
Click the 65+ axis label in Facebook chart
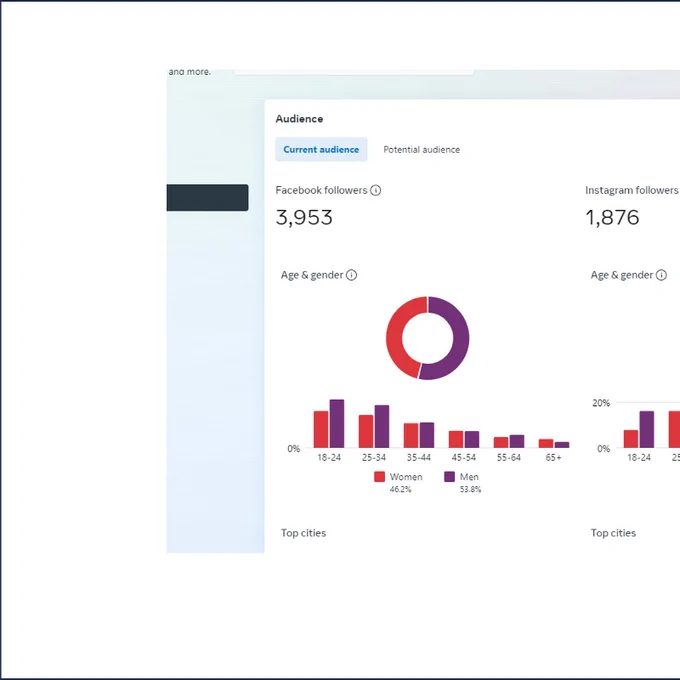pos(553,458)
